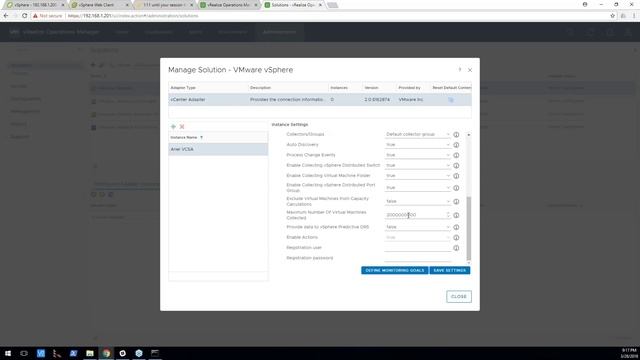Select the Solutions - vRealize browser tab
The height and width of the screenshot is (360, 640).
pyautogui.click(x=293, y=5)
